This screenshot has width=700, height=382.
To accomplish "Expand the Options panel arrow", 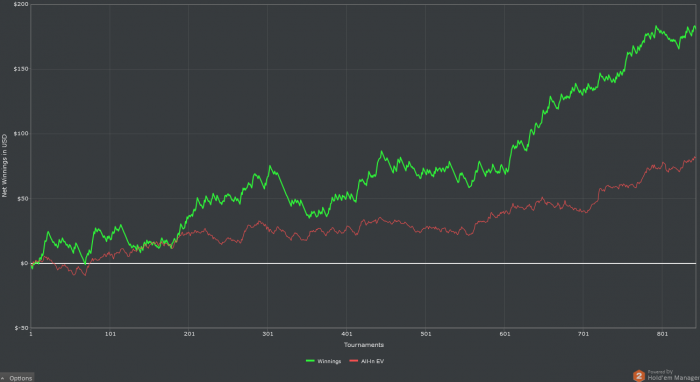I will click(x=3, y=378).
